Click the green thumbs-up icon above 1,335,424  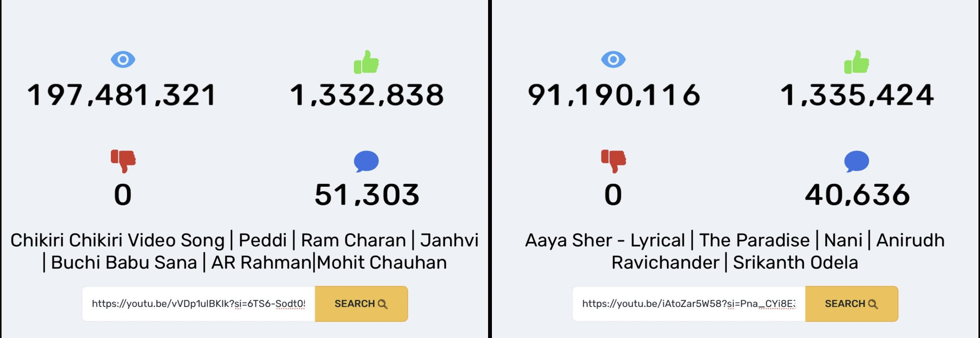click(x=856, y=62)
